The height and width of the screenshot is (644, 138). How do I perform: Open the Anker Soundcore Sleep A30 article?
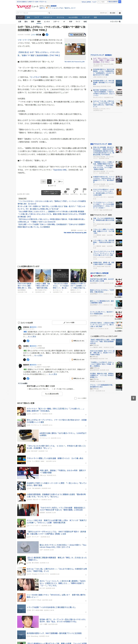[63, 546]
